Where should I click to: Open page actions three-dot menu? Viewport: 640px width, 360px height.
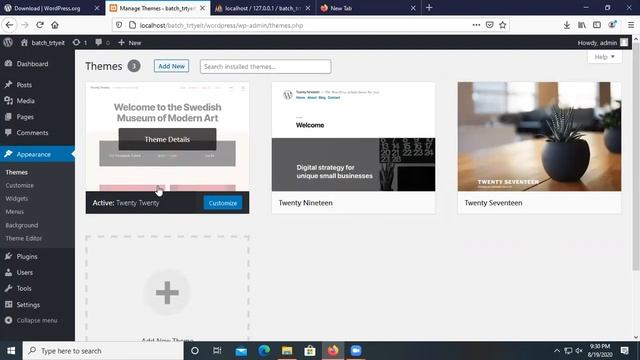(476, 25)
